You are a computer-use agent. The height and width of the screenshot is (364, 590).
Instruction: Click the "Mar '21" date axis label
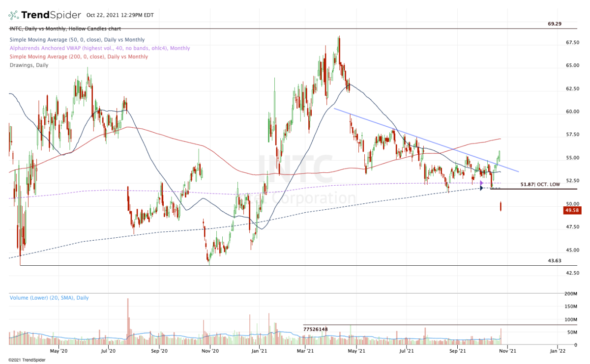point(306,351)
